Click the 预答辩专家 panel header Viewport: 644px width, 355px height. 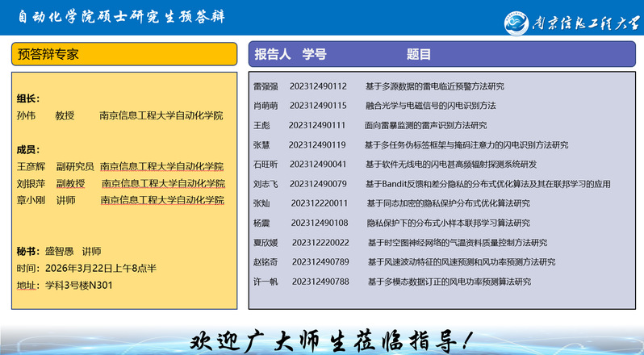point(48,54)
